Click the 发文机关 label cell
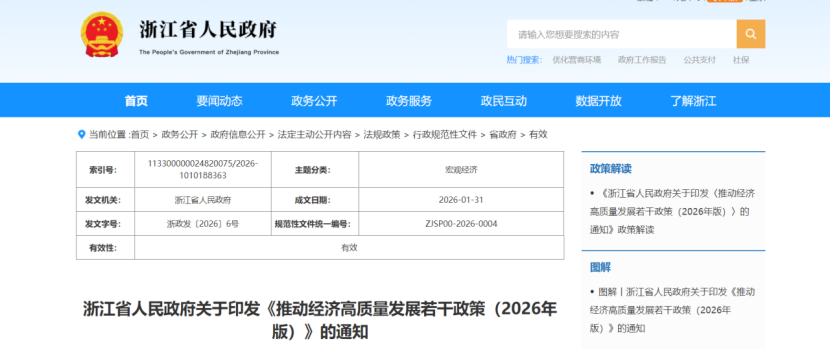This screenshot has width=830, height=364. click(x=105, y=200)
